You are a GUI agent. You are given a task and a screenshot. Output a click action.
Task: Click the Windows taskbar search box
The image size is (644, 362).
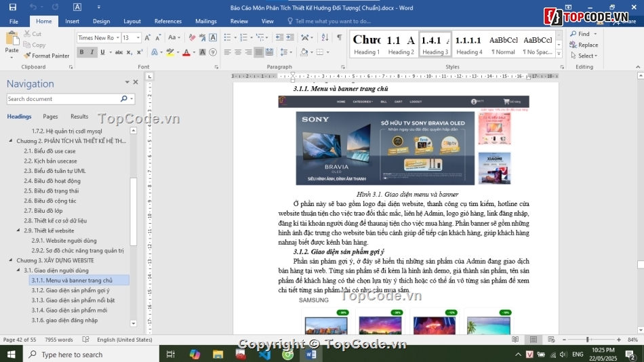pos(91,354)
